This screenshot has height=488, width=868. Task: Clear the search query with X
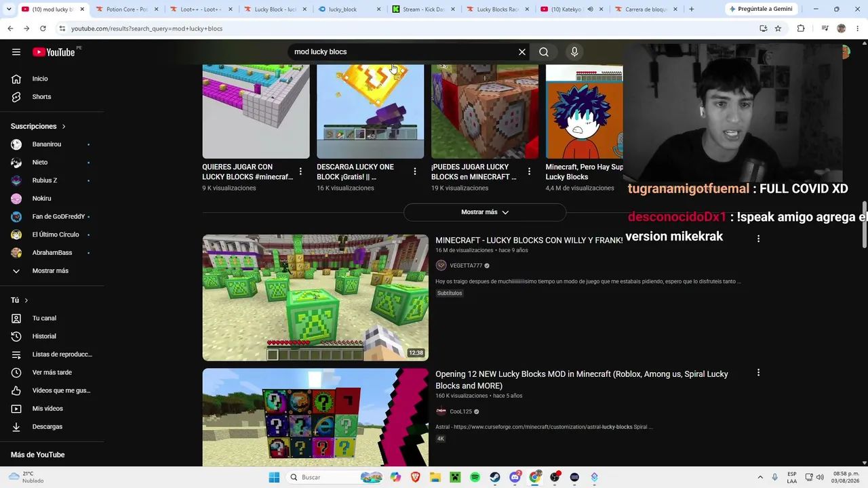(x=522, y=52)
